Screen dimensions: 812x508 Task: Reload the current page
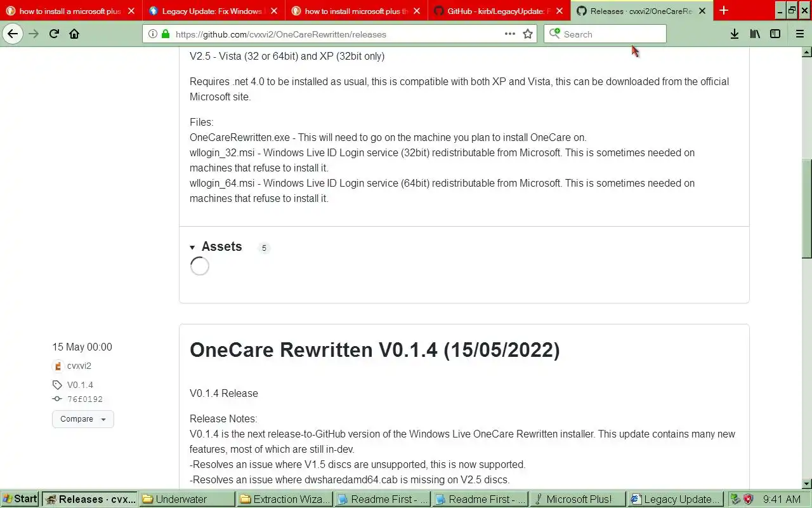(54, 34)
